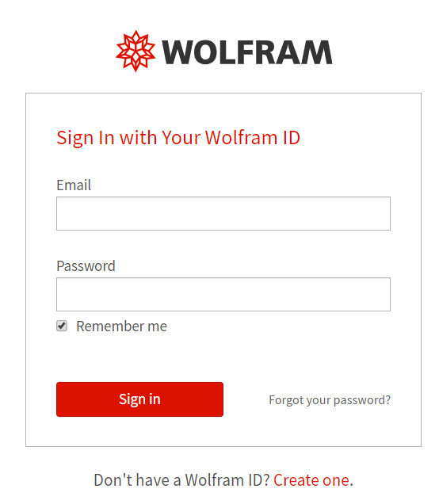Uncheck the Remember me checkbox
Image resolution: width=439 pixels, height=504 pixels.
coord(62,326)
